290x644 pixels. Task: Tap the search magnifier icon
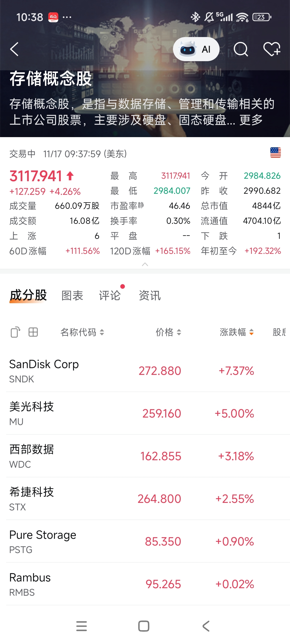(241, 49)
